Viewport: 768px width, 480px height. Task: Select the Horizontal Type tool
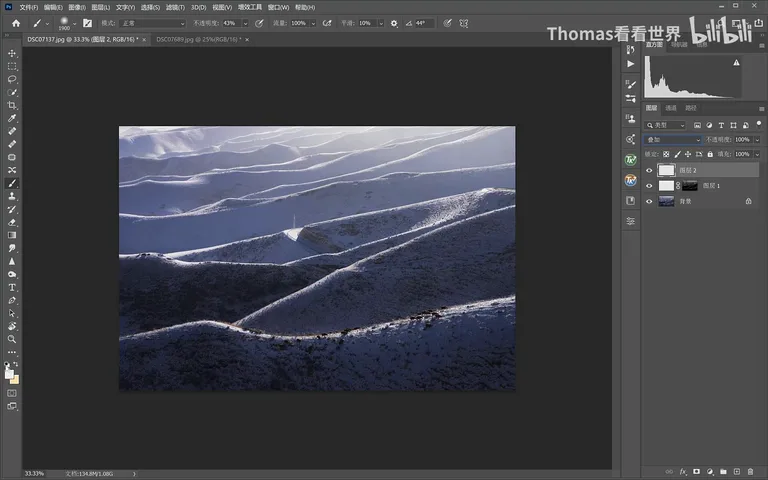click(x=12, y=288)
